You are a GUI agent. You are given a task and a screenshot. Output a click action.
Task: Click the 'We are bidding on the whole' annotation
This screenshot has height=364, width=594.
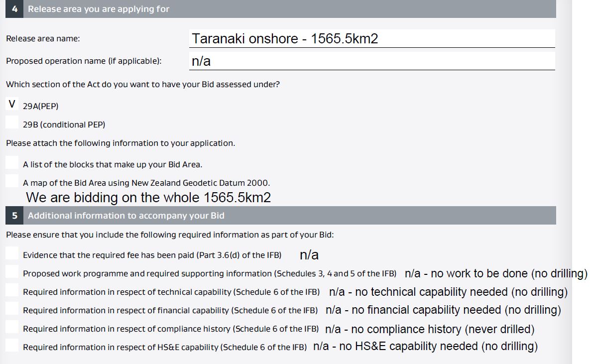pos(148,198)
